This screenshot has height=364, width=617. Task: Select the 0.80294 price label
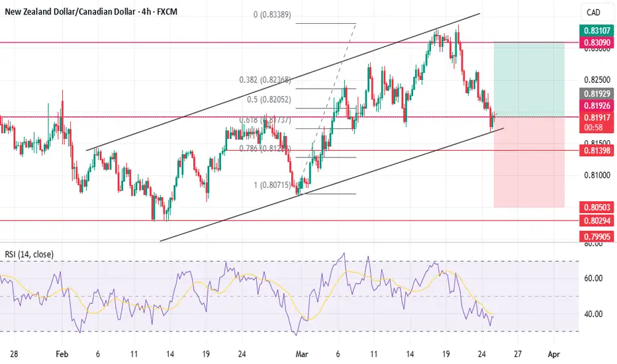click(x=596, y=220)
